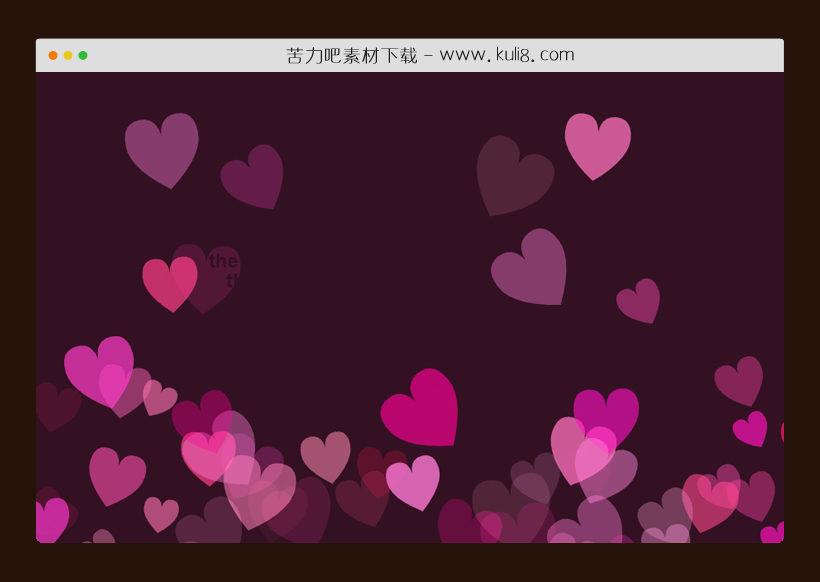The image size is (820, 582).
Task: Click the dark purple heart right of top-left mauve heart
Action: (x=254, y=175)
